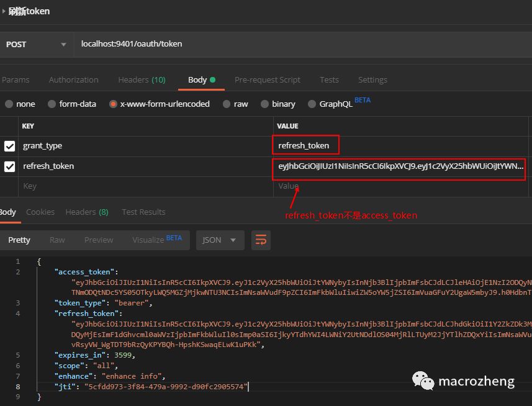Click the KEY column header
Screen dimensions: 532x406
(x=28, y=126)
